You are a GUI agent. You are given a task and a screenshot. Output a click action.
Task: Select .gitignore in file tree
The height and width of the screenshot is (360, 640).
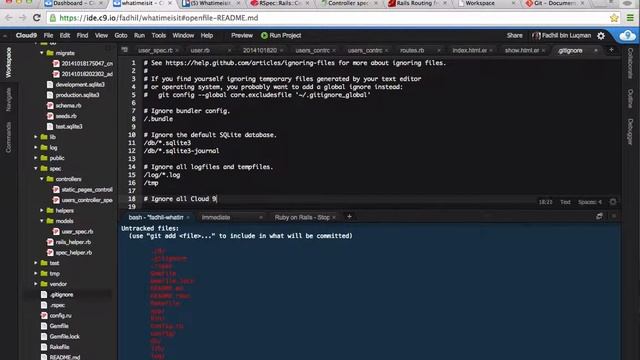[x=61, y=295]
